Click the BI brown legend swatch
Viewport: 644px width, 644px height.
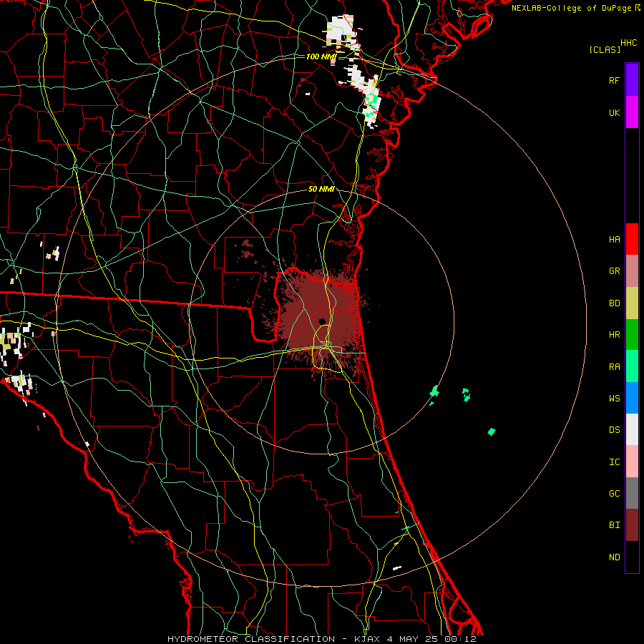point(632,525)
